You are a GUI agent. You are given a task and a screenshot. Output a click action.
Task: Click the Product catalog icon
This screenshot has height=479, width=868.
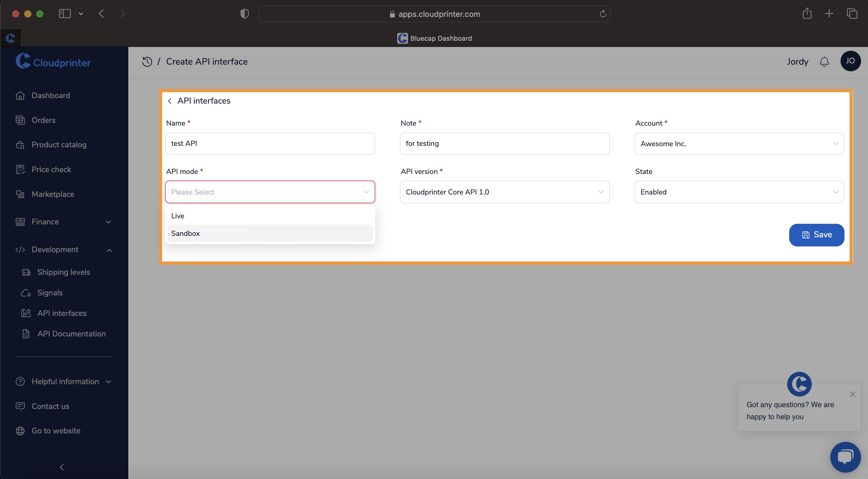[20, 145]
